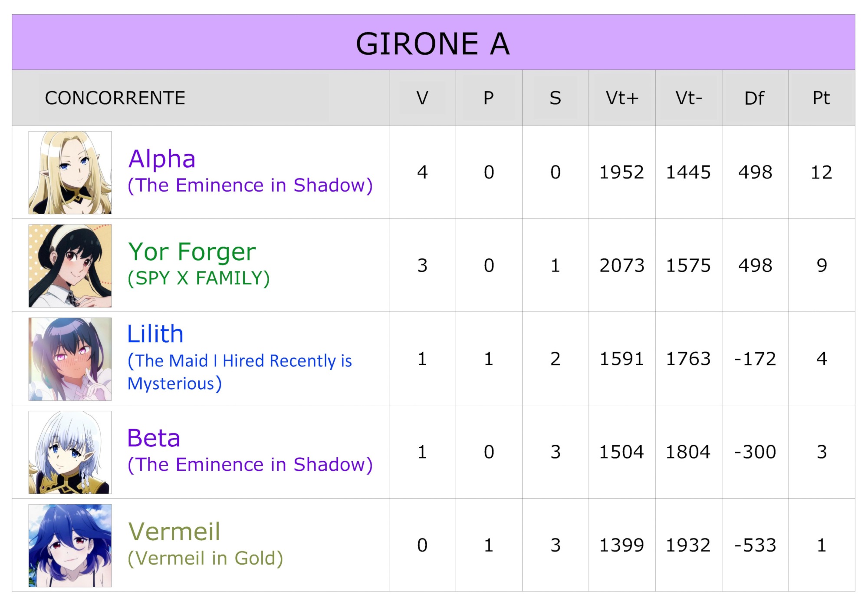The height and width of the screenshot is (608, 868).
Task: Click "(Vermeil in Gold)" subtitle
Action: 205,558
